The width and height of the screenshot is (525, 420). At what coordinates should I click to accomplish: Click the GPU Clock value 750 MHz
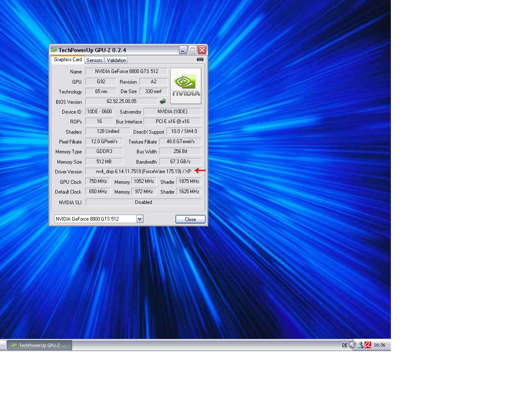[98, 181]
